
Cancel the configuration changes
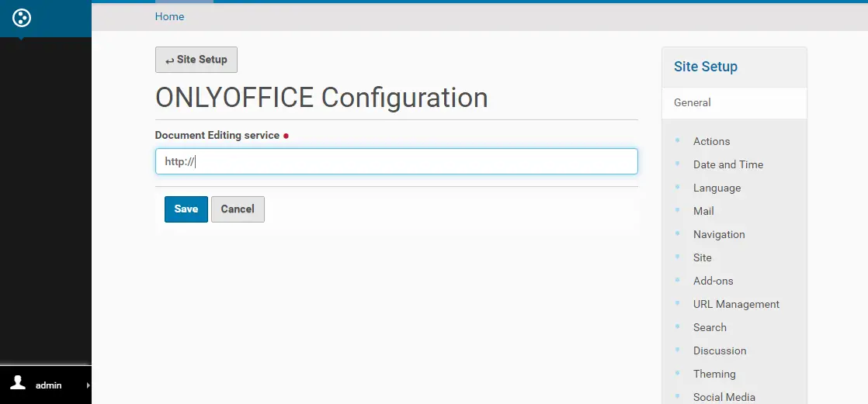(x=238, y=209)
